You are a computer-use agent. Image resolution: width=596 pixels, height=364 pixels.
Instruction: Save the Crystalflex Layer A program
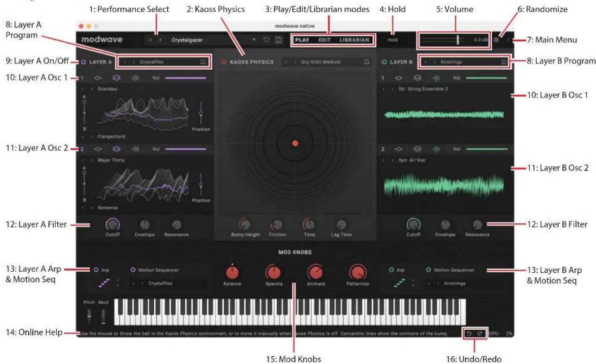pos(203,62)
